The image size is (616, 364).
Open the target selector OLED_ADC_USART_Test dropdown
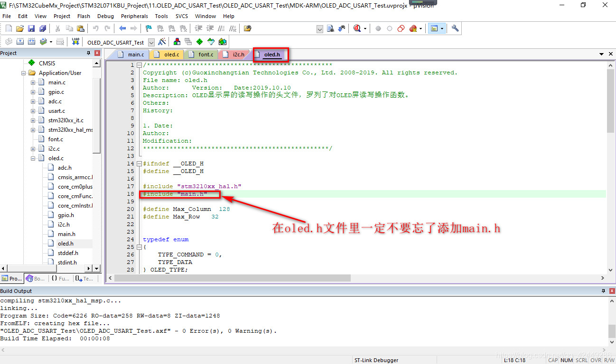pyautogui.click(x=151, y=42)
